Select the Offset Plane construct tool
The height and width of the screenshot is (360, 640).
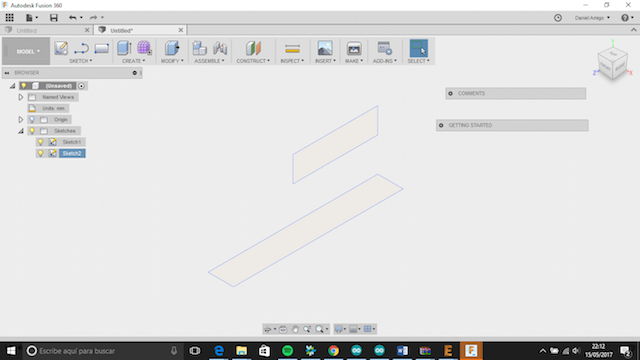(x=253, y=48)
